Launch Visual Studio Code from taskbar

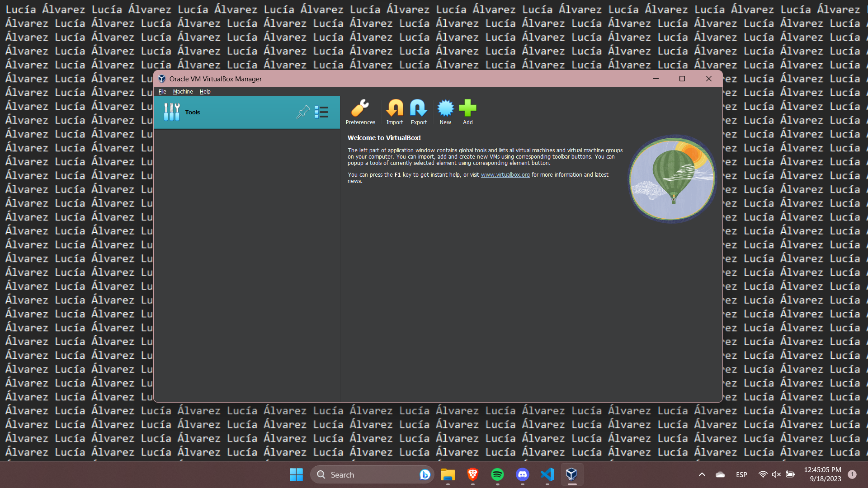547,474
